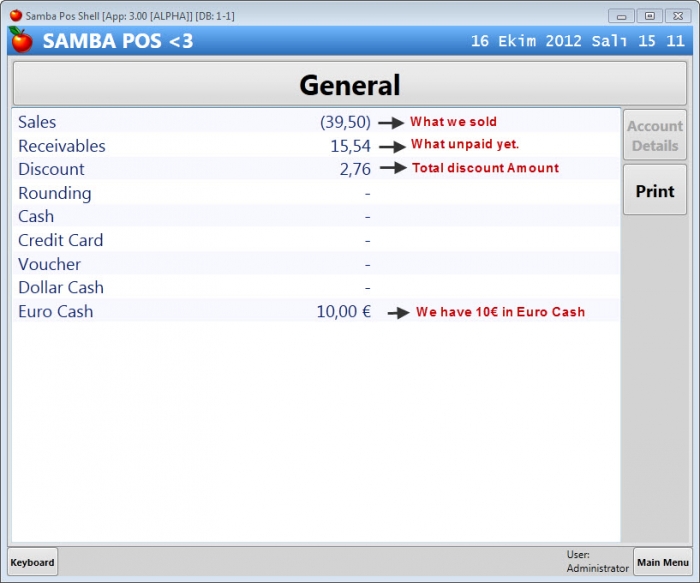This screenshot has width=700, height=583.
Task: Select the Dollar Cash account row
Action: tap(316, 287)
